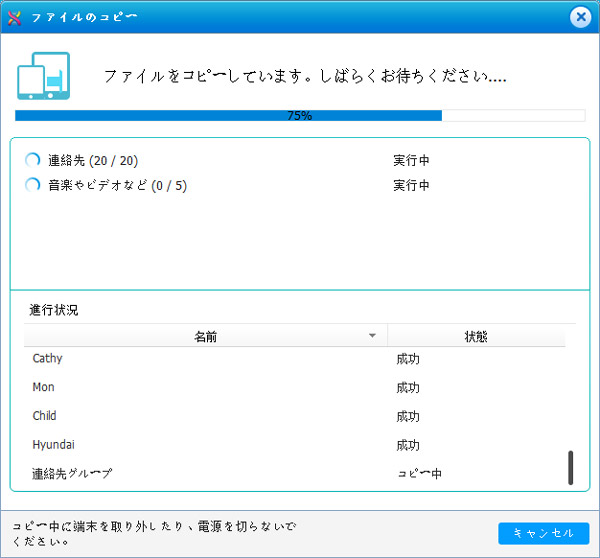Click 成功 status for Child
This screenshot has height=558, width=600.
pyautogui.click(x=408, y=416)
